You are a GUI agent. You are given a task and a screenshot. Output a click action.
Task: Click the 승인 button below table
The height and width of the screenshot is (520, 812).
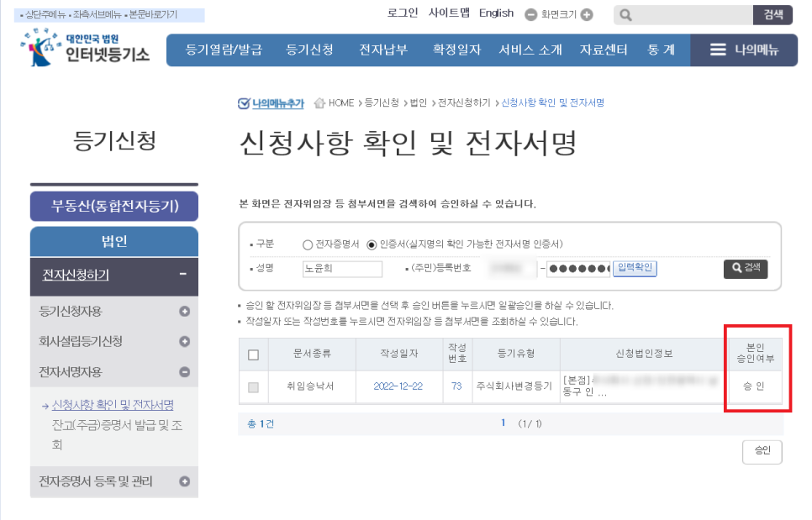pos(762,451)
